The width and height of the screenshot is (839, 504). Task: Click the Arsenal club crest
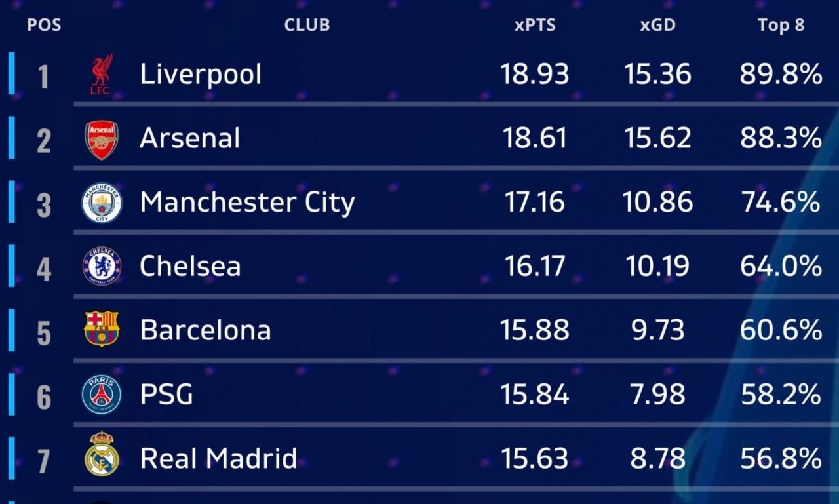(102, 140)
